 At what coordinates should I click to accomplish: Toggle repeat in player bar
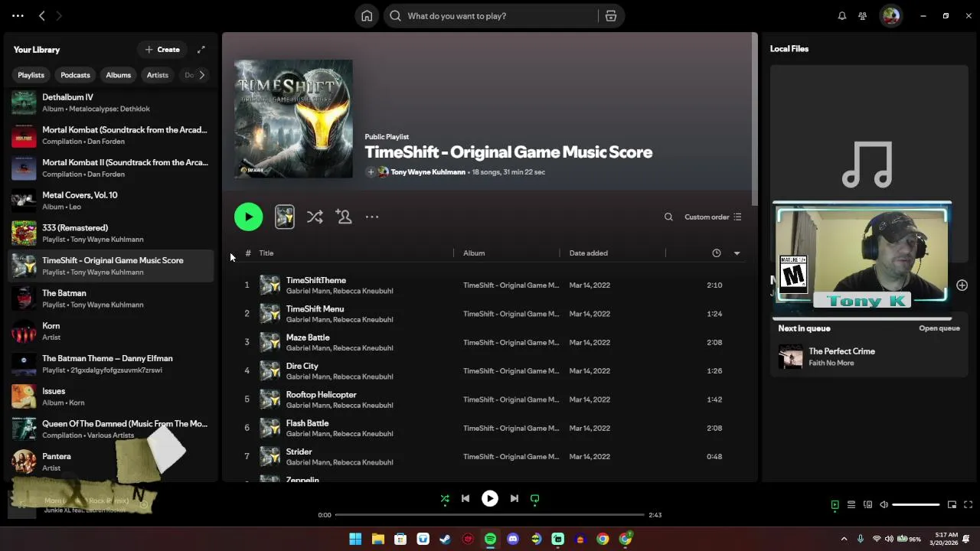(535, 499)
